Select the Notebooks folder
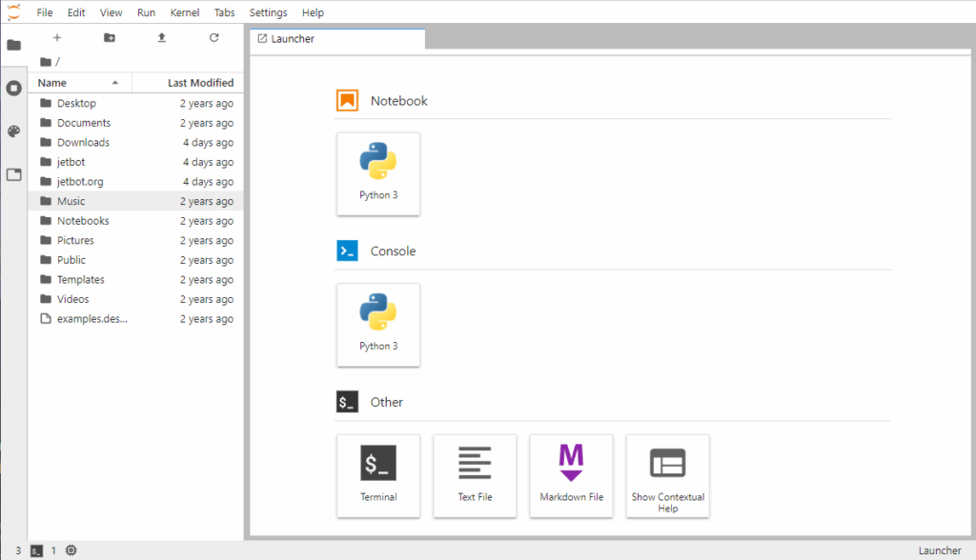The width and height of the screenshot is (976, 560). [83, 221]
